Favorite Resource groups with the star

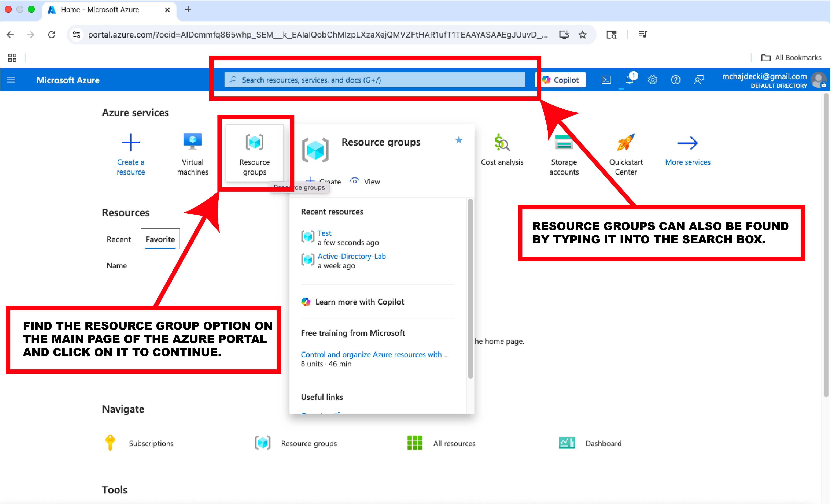pos(459,140)
